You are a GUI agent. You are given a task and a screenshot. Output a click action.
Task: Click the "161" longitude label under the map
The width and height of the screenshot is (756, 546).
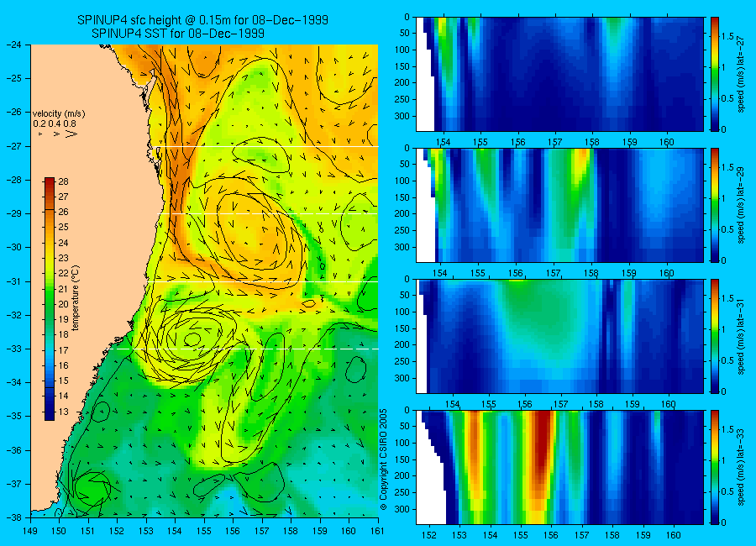click(377, 531)
